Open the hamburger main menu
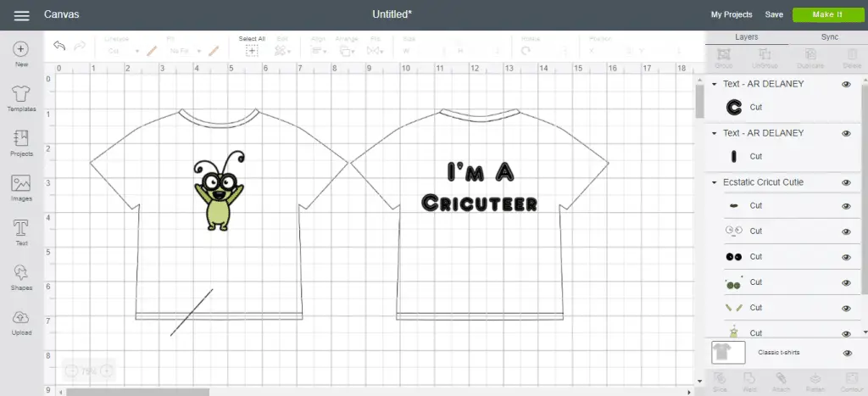 [21, 15]
